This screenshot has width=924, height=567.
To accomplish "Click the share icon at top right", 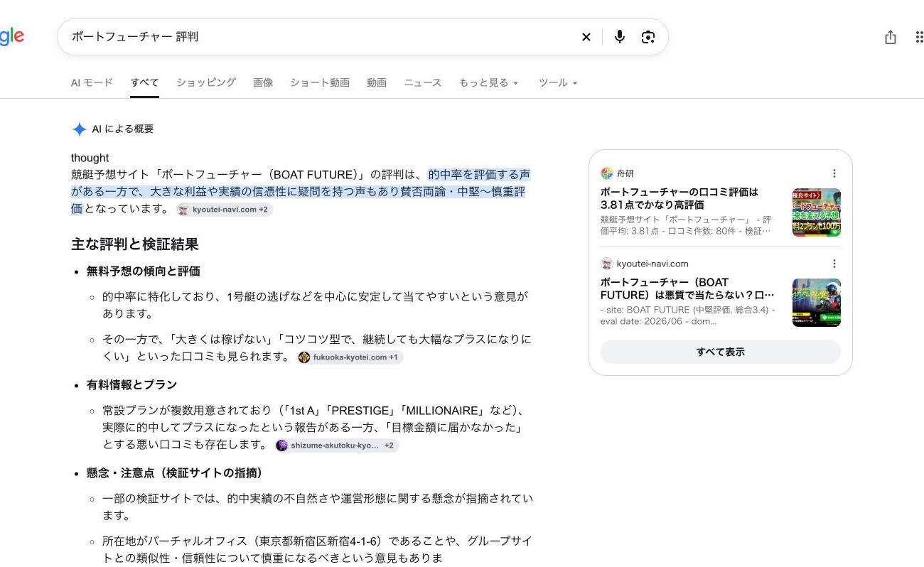I will pyautogui.click(x=891, y=37).
